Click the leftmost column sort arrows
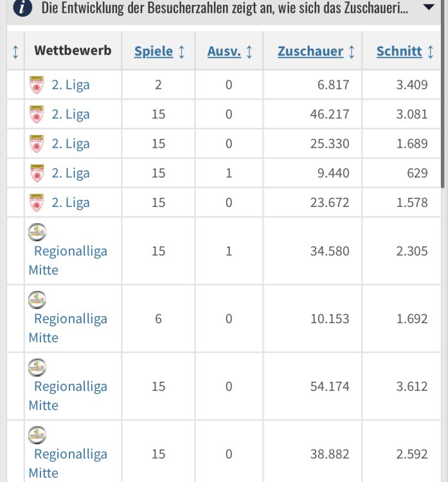448x482 pixels. coord(15,51)
